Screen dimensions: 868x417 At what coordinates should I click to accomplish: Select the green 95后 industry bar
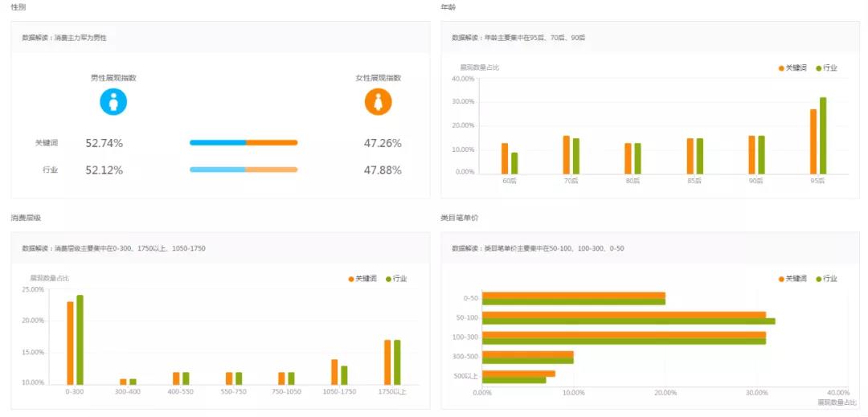[x=822, y=135]
